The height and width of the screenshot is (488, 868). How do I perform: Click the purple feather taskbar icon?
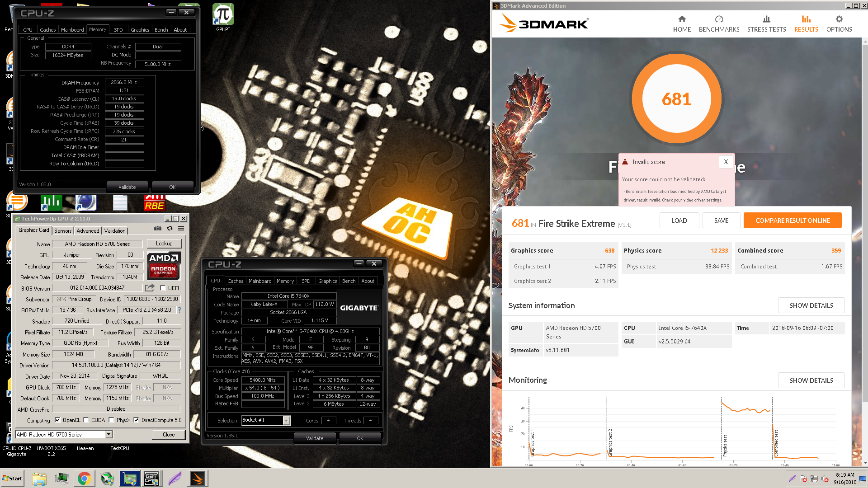175,479
